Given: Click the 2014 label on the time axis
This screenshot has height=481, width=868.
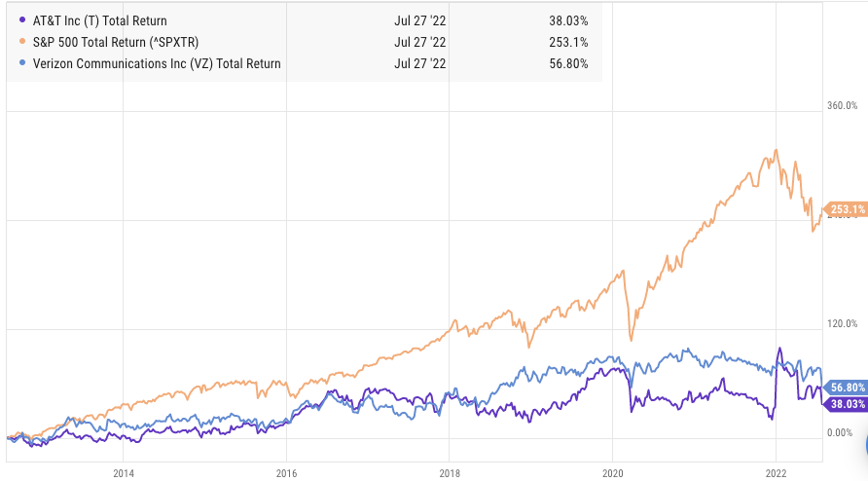Looking at the screenshot, I should pyautogui.click(x=123, y=474).
